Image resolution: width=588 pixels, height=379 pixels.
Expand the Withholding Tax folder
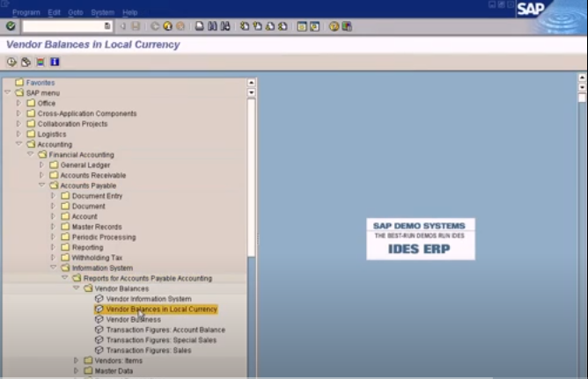(53, 257)
